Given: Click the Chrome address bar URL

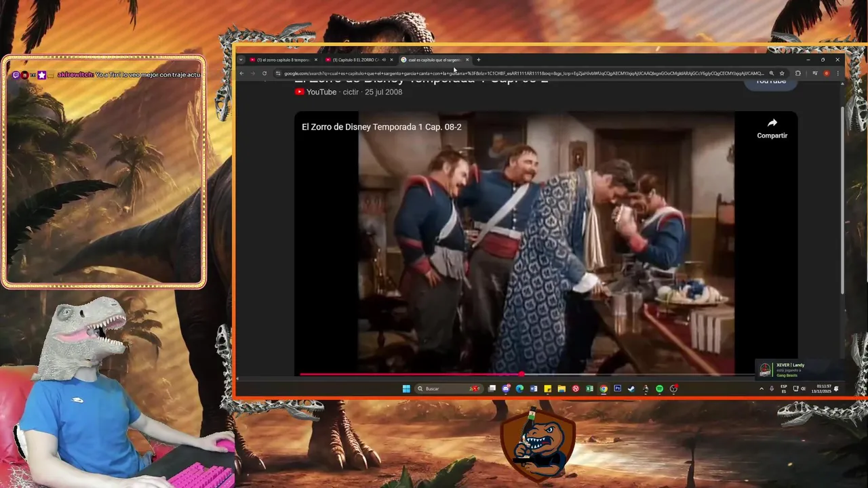Looking at the screenshot, I should point(524,73).
